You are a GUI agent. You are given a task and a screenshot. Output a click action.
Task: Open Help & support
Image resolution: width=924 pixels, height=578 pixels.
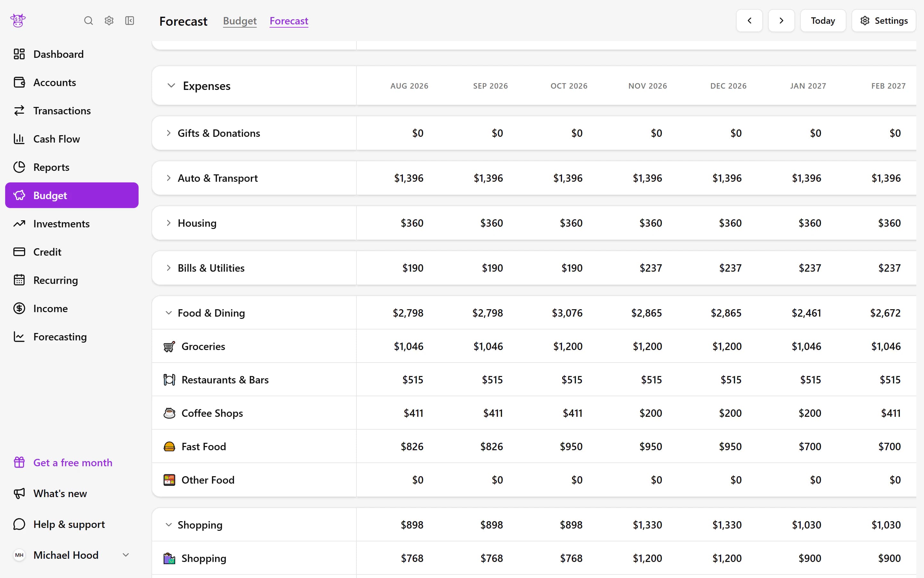(x=72, y=524)
